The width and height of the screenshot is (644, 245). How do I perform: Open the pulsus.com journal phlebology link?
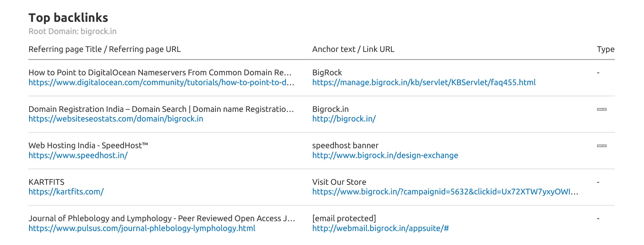click(142, 228)
